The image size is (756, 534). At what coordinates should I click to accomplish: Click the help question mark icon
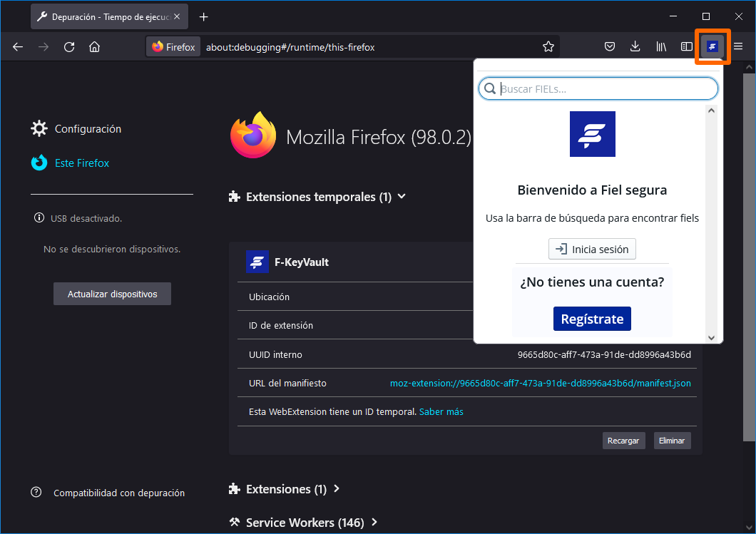tap(36, 492)
